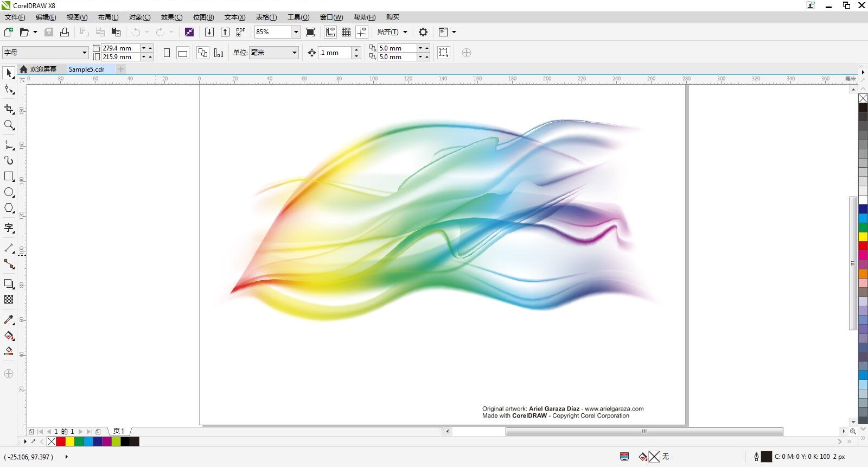This screenshot has width=868, height=467.
Task: Select the Connector tool
Action: point(9,264)
